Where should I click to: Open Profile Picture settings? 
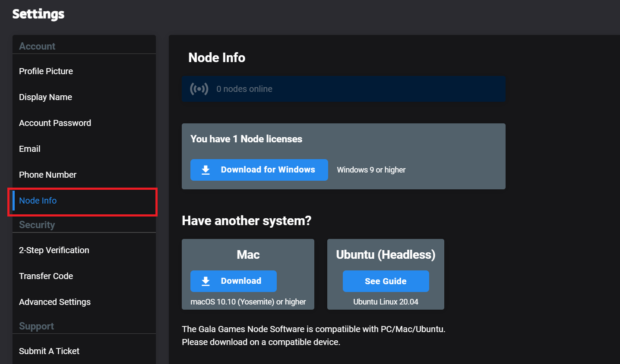(46, 71)
